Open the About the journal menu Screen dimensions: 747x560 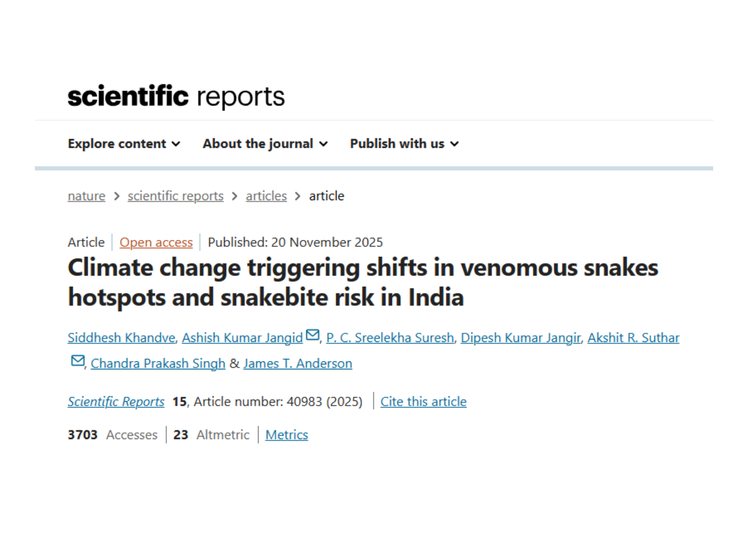click(x=265, y=144)
